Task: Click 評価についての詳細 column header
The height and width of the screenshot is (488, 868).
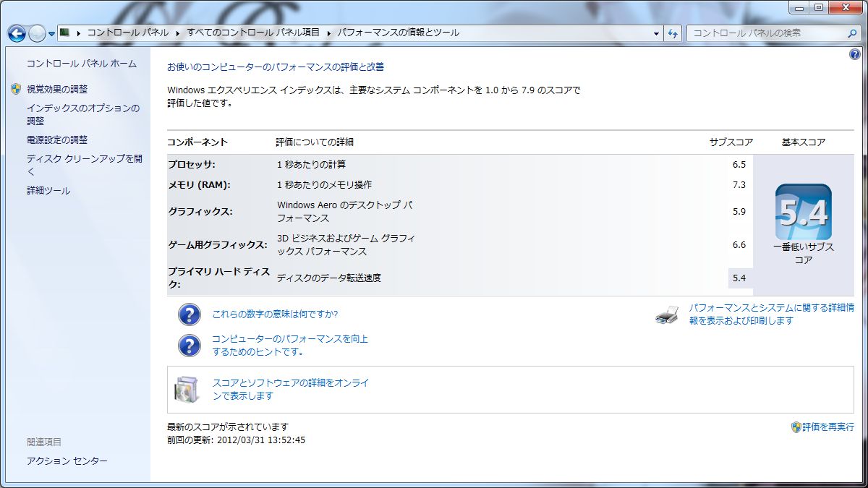Action: 315,142
